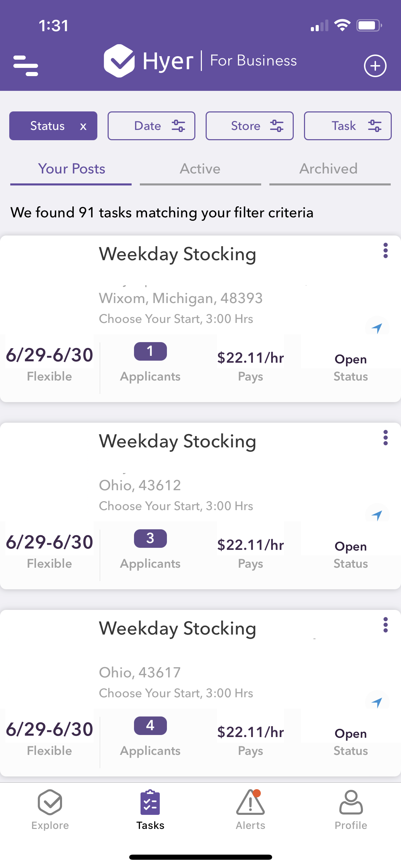Tap the plus icon to add a task
Viewport: 401px width, 868px height.
point(375,66)
